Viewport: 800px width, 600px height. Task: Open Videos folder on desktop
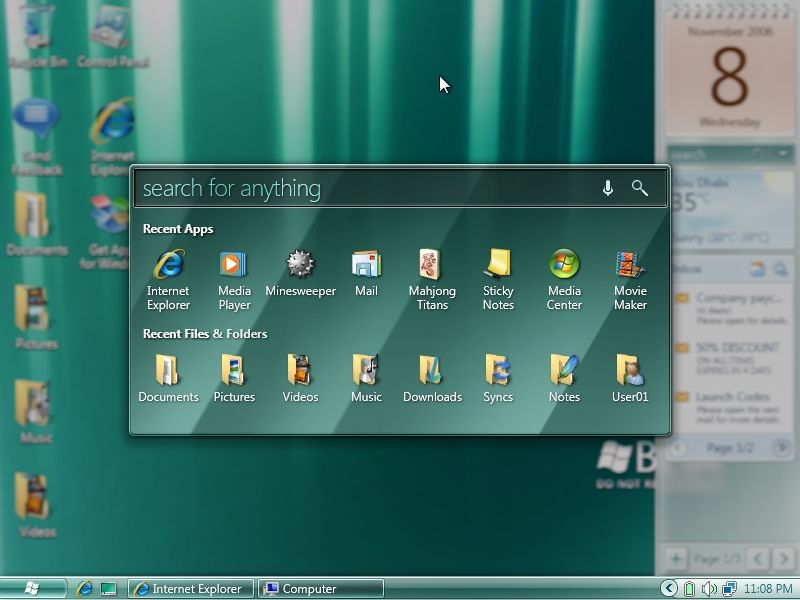click(37, 505)
